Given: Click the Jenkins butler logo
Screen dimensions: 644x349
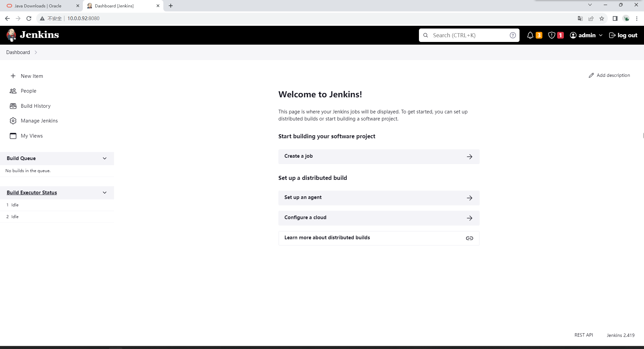Looking at the screenshot, I should (11, 35).
